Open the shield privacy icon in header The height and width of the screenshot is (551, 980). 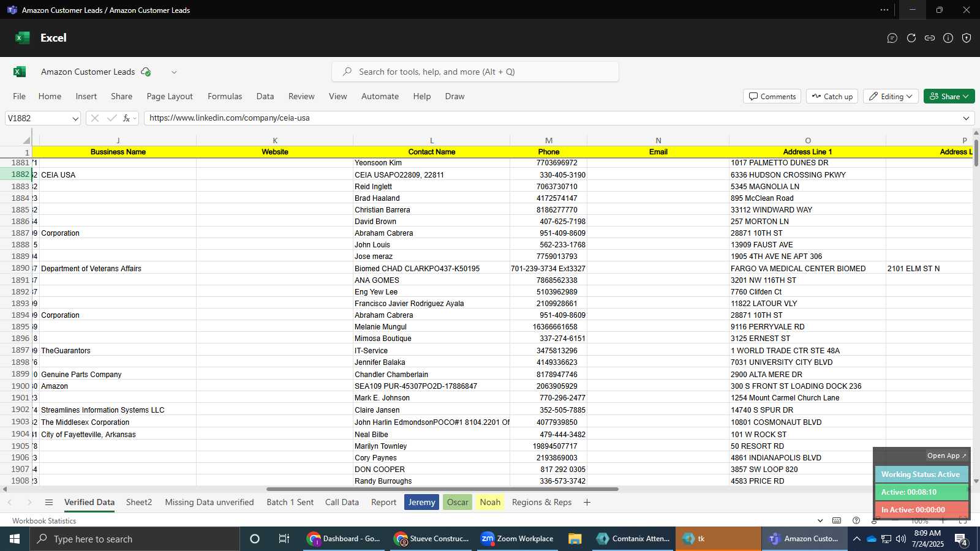pyautogui.click(x=967, y=38)
